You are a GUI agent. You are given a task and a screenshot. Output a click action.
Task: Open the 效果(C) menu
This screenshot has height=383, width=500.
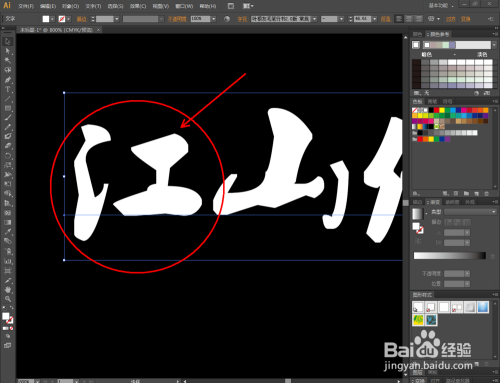tap(138, 6)
